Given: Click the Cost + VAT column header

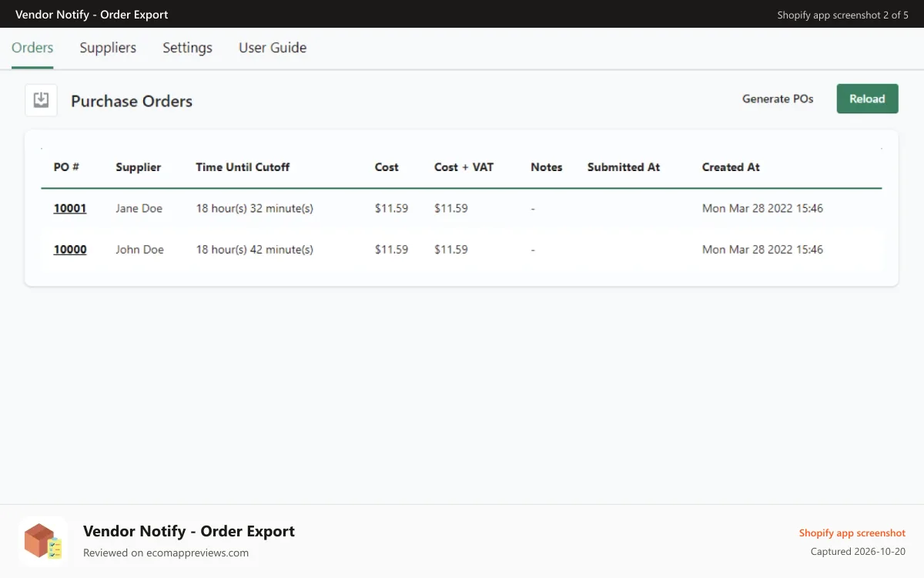Looking at the screenshot, I should pos(464,167).
